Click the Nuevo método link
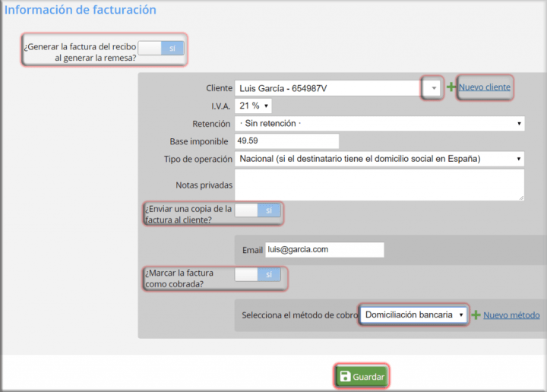This screenshot has height=392, width=547. [511, 315]
